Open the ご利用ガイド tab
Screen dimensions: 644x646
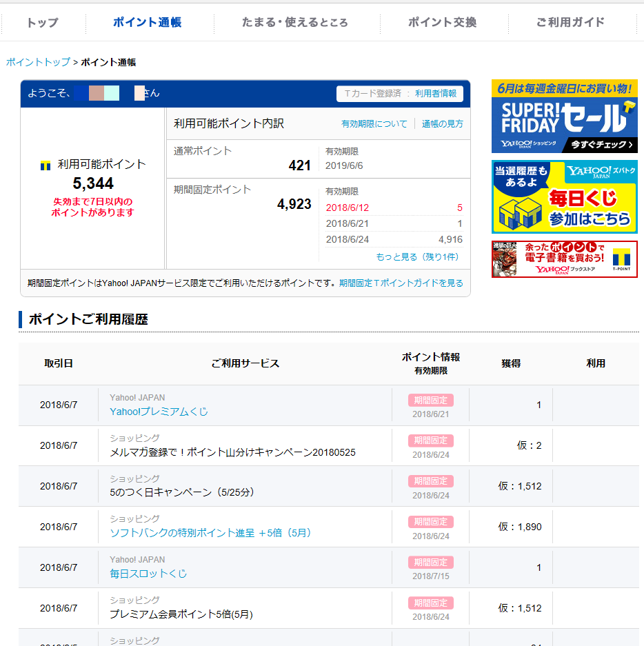[570, 22]
